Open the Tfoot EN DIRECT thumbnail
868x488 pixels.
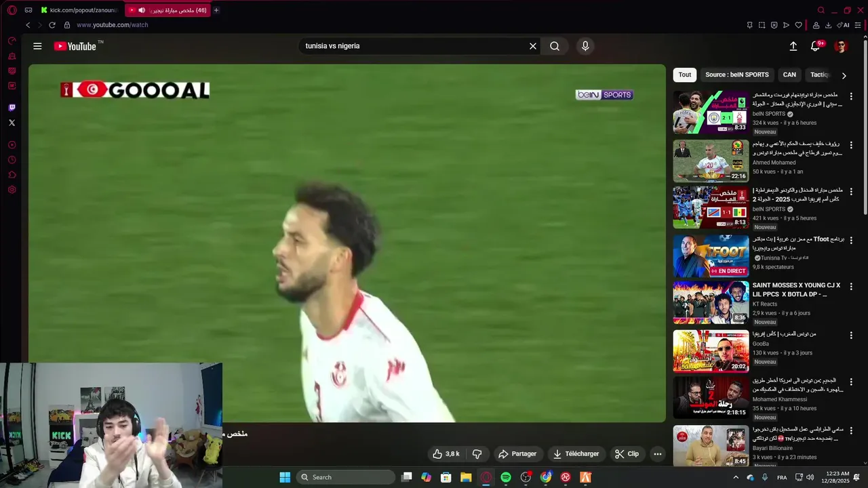pos(711,256)
